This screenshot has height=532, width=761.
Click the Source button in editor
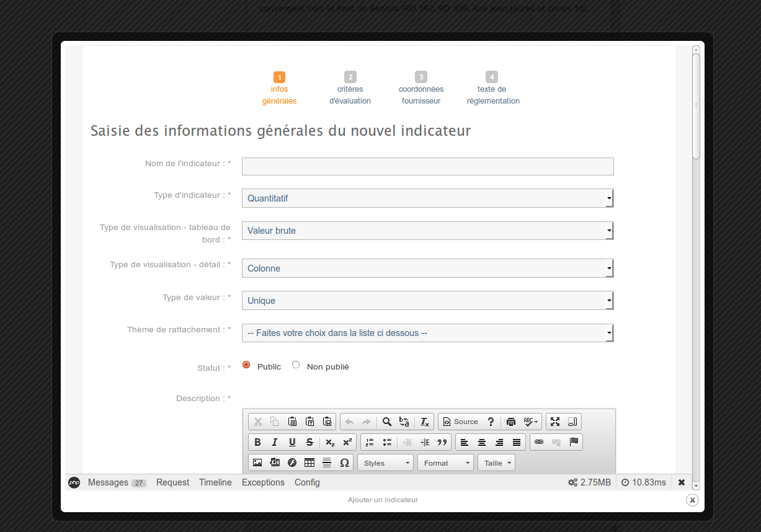(x=461, y=422)
